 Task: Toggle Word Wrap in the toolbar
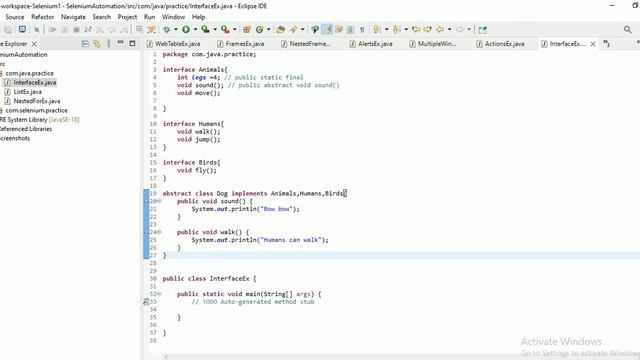[339, 29]
